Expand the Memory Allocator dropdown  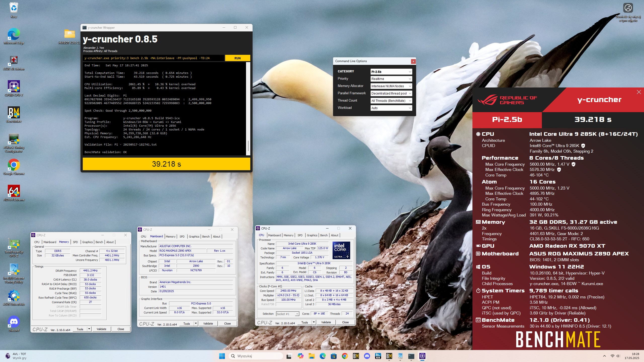click(391, 86)
